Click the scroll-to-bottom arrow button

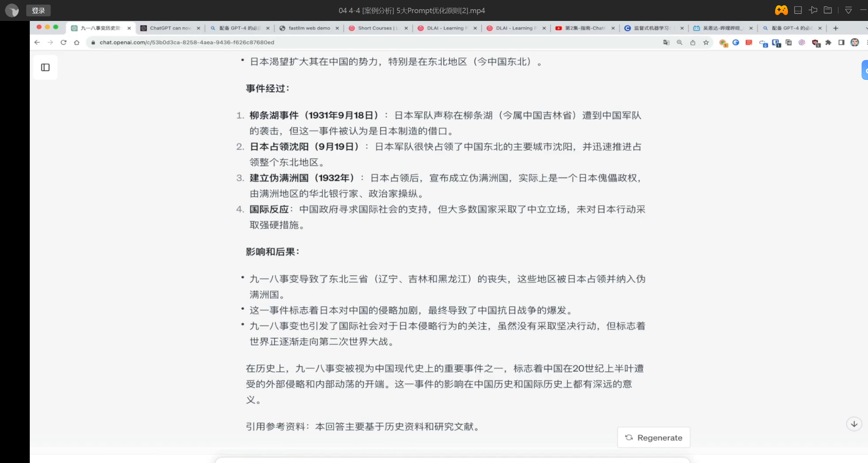pyautogui.click(x=854, y=424)
